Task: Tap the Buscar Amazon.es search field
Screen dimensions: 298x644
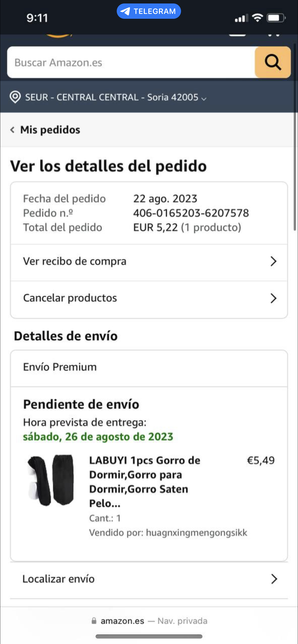Action: coord(130,62)
